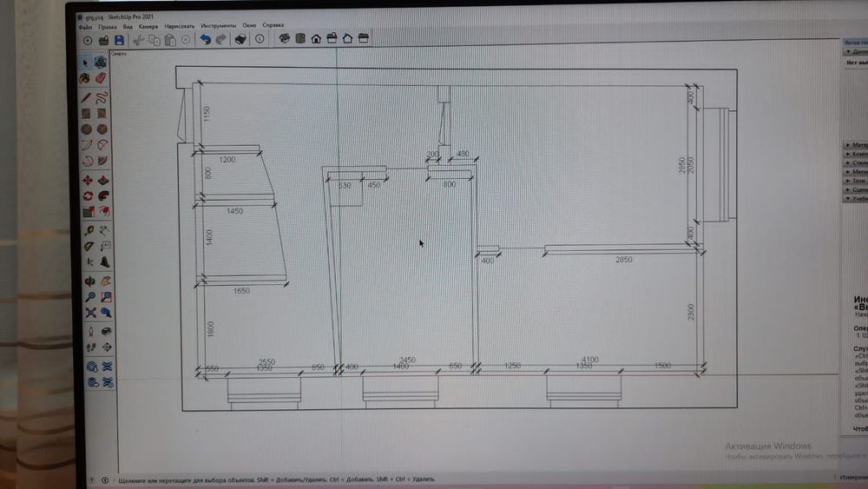Expand the Тени panel
Viewport: 868px width, 489px height.
855,181
